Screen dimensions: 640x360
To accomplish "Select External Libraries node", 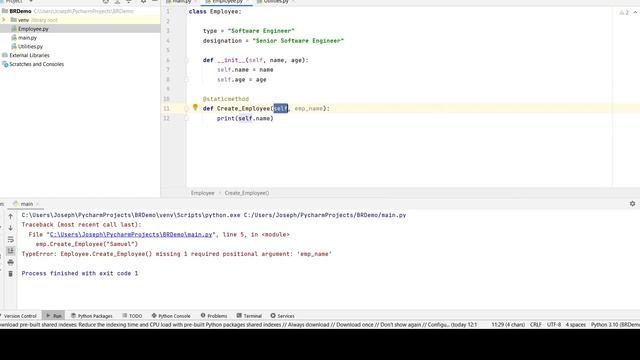I will pyautogui.click(x=29, y=56).
